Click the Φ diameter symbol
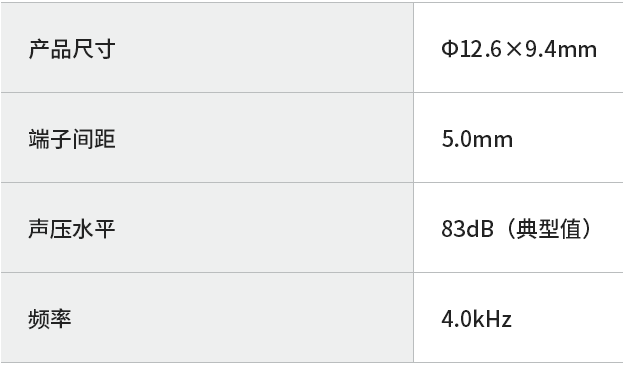The height and width of the screenshot is (365, 623). [449, 50]
